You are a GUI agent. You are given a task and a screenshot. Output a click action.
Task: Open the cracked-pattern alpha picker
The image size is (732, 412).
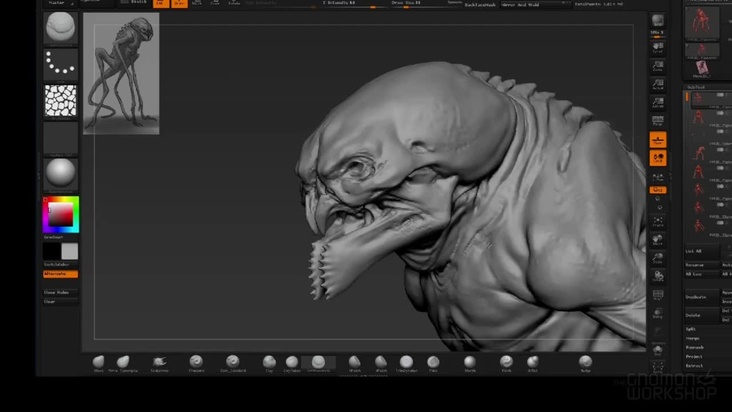(60, 101)
